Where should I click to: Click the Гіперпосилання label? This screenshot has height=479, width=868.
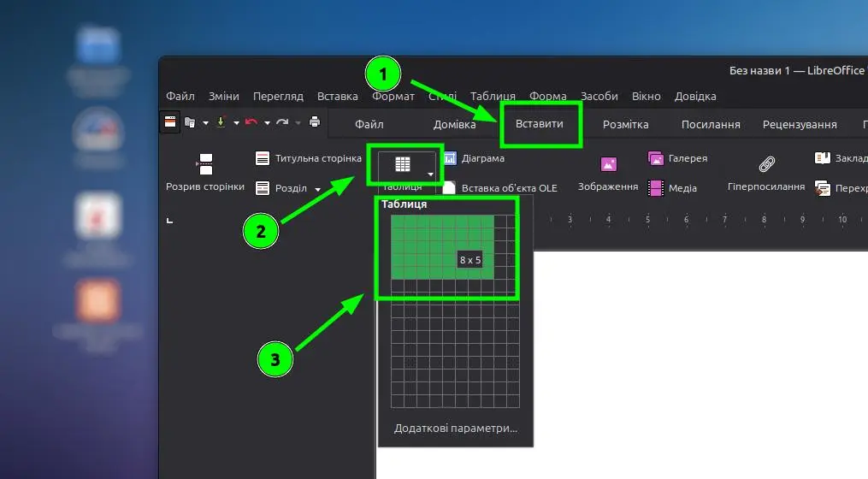point(766,186)
